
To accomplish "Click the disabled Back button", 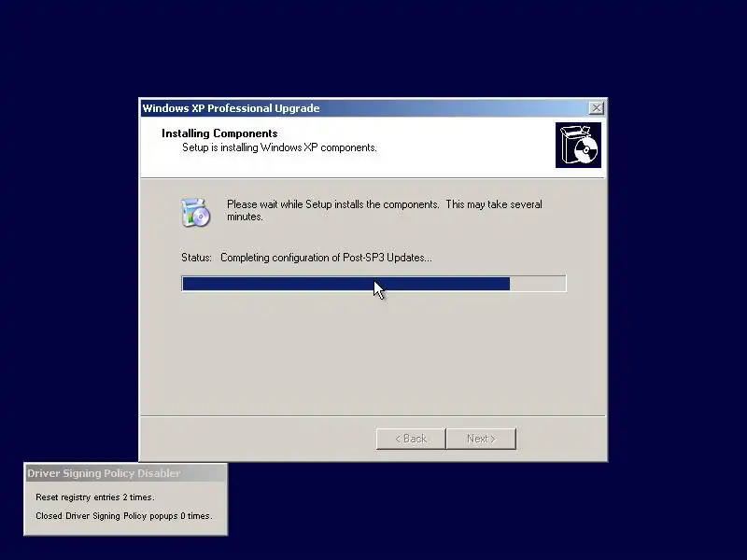I will tap(411, 439).
